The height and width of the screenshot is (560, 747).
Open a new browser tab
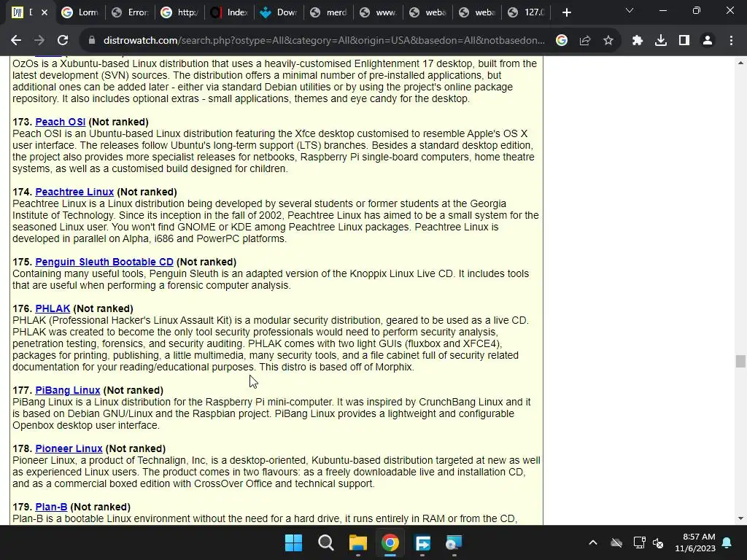click(566, 12)
